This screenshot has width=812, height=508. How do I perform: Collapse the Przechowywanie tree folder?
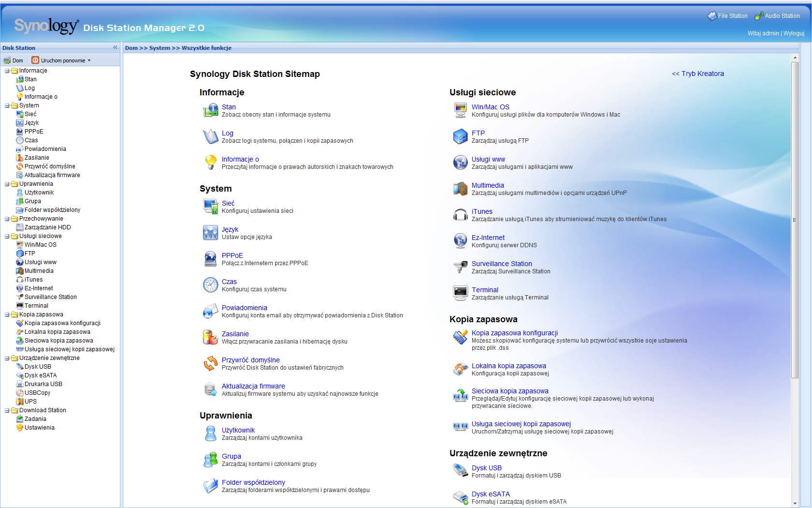pos(7,219)
